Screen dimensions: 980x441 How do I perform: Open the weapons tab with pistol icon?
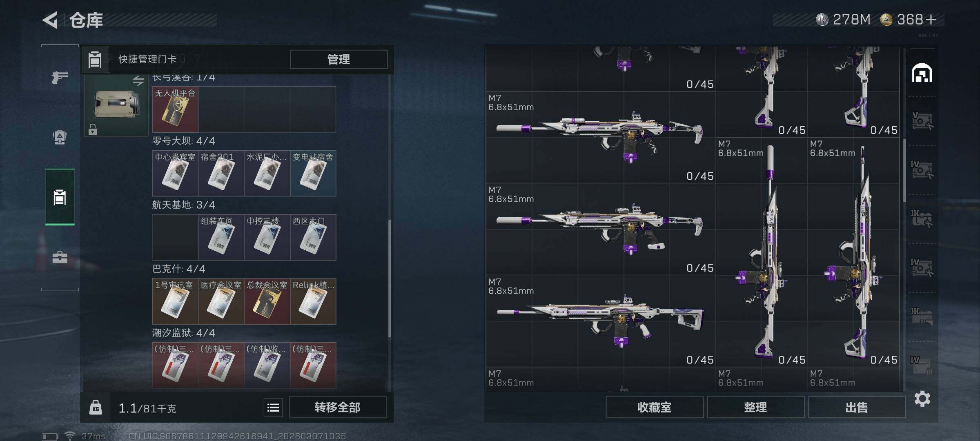pyautogui.click(x=60, y=77)
